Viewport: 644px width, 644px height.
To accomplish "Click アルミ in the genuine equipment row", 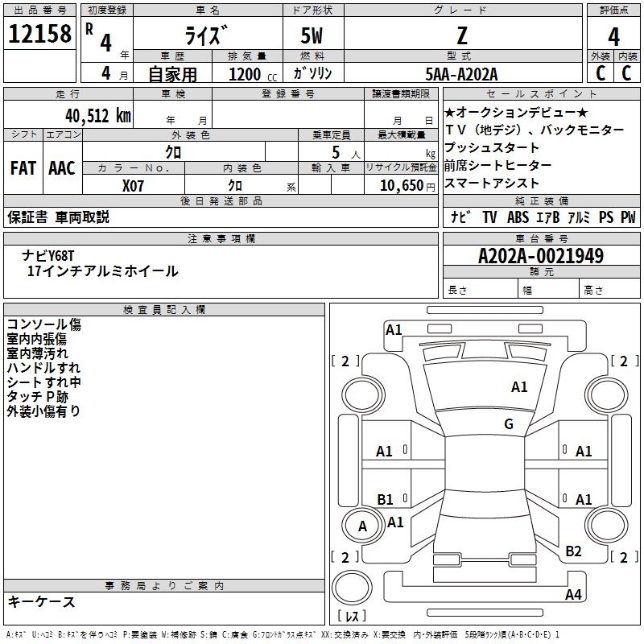I will (x=579, y=217).
